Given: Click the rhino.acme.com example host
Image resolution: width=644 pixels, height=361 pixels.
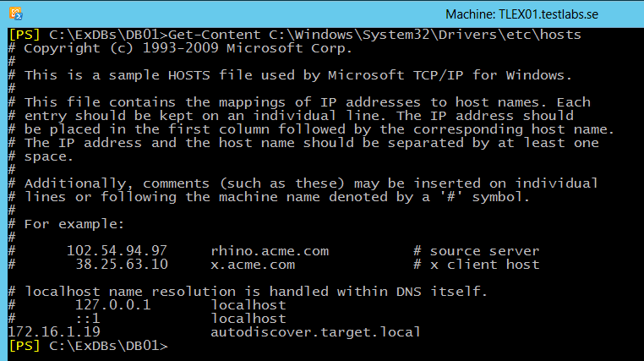Looking at the screenshot, I should pyautogui.click(x=270, y=250).
